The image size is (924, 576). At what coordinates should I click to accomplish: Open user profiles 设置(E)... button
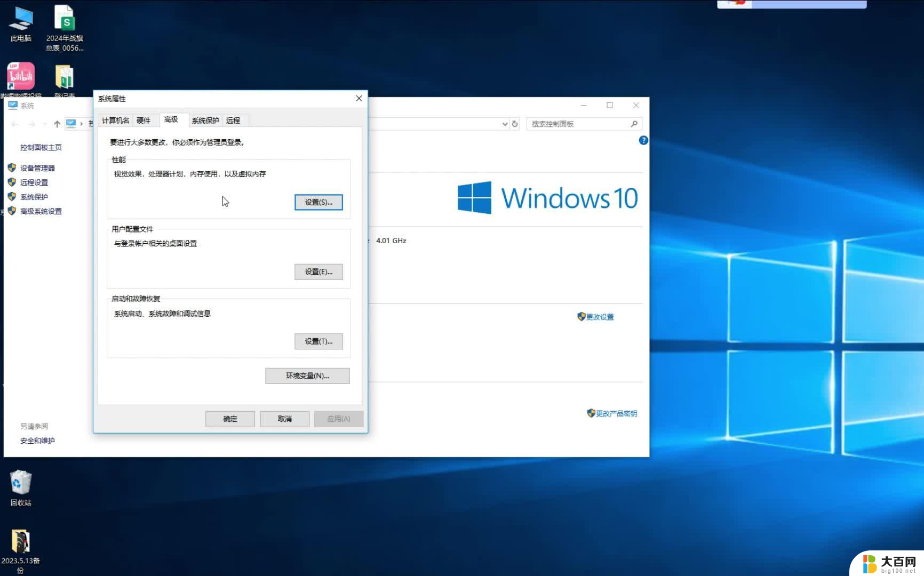click(318, 272)
